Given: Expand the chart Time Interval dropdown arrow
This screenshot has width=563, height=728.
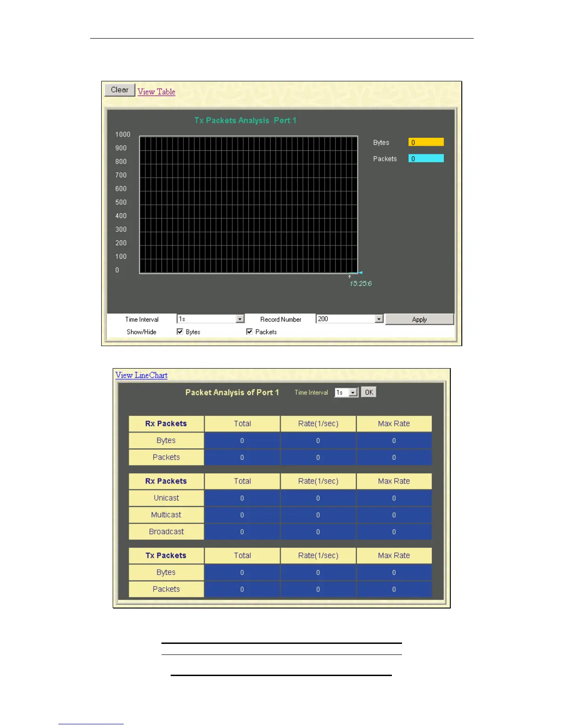Looking at the screenshot, I should pyautogui.click(x=240, y=319).
